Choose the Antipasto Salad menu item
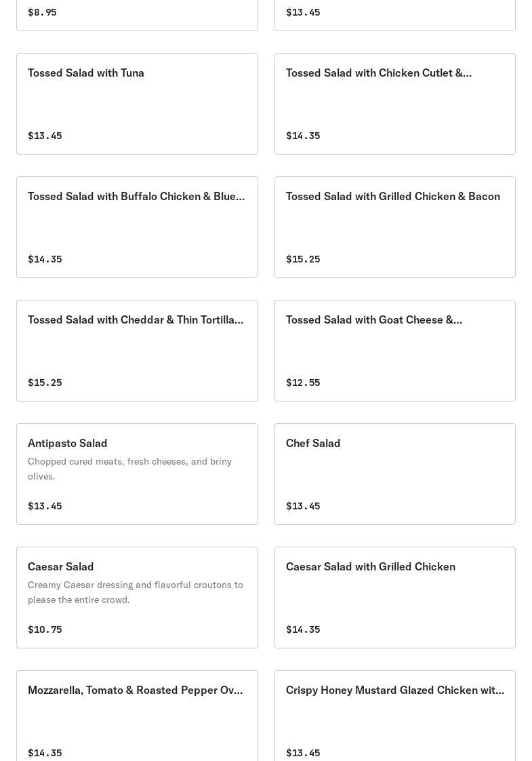The width and height of the screenshot is (532, 761). (138, 474)
